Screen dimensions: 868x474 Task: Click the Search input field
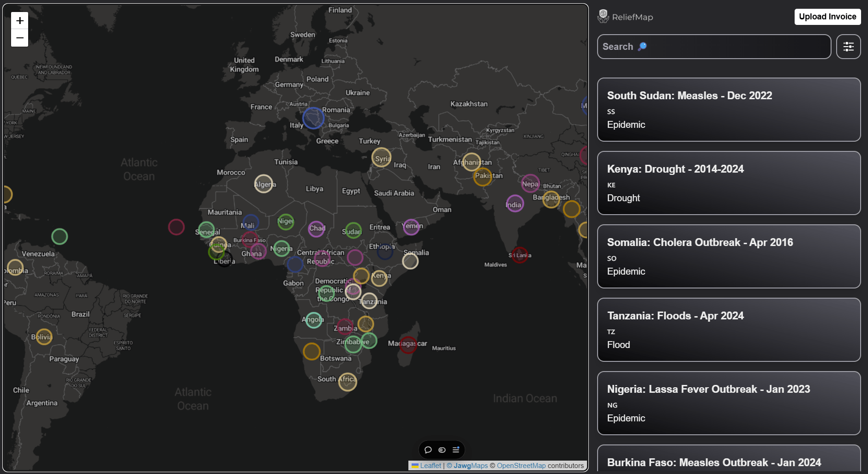point(714,47)
